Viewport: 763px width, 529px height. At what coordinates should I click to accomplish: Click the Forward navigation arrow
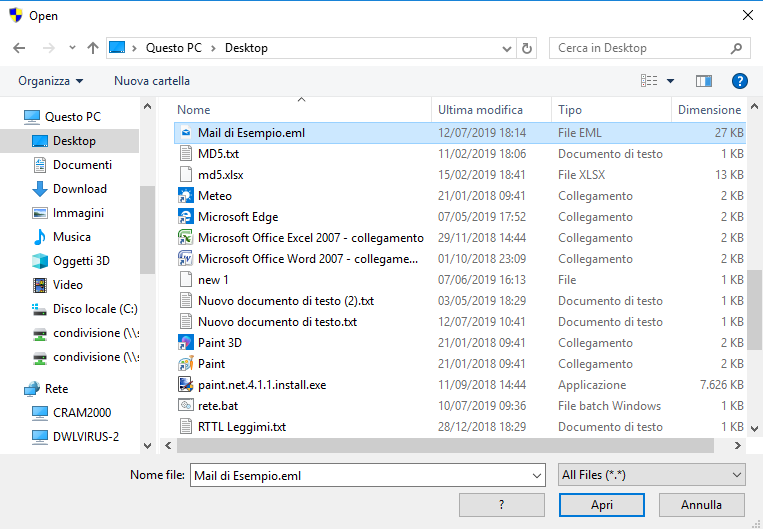pos(49,48)
